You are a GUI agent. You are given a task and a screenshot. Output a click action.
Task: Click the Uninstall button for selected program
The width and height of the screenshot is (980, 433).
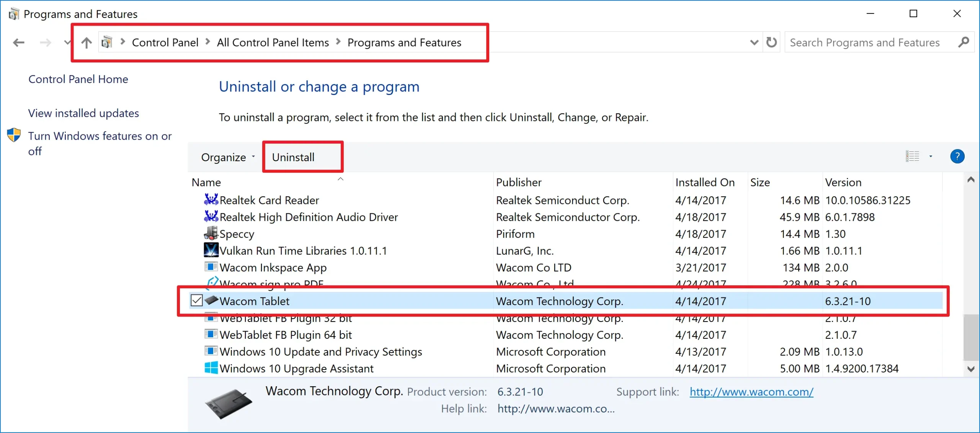click(294, 157)
